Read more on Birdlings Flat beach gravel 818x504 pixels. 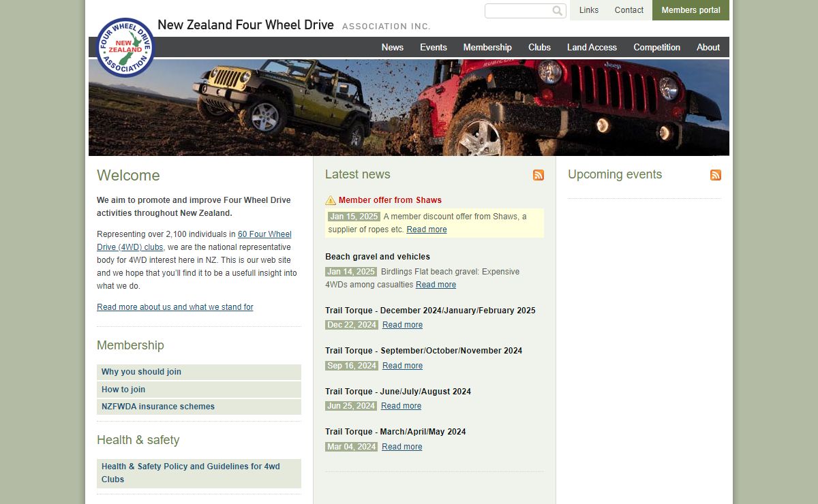(x=436, y=285)
